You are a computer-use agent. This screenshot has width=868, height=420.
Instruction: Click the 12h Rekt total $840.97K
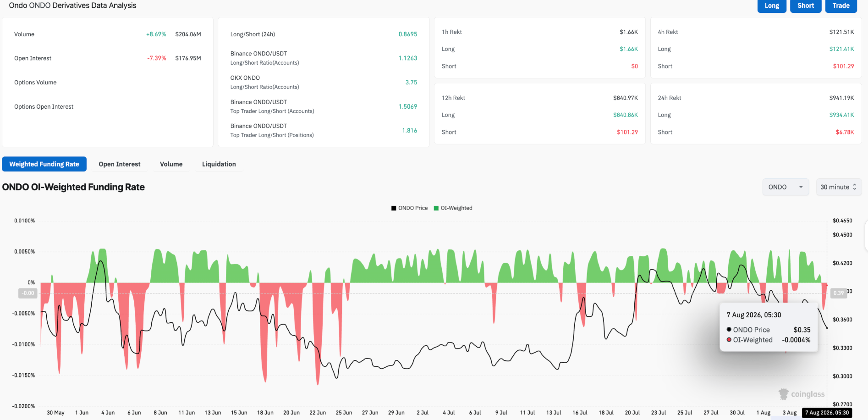[x=626, y=98]
